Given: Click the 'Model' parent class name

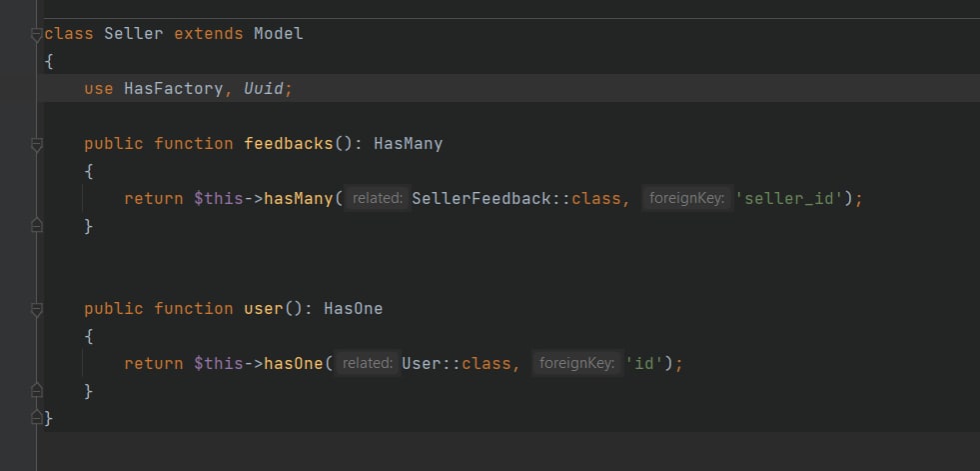Looking at the screenshot, I should (278, 33).
